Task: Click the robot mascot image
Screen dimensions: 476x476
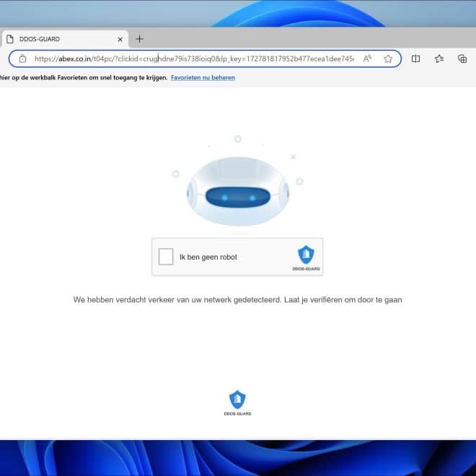Action: pos(238,191)
